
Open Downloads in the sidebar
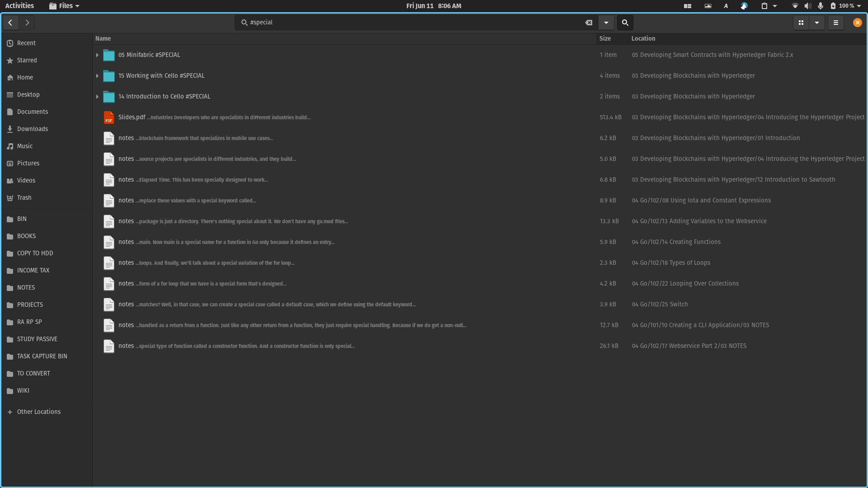(x=47, y=129)
